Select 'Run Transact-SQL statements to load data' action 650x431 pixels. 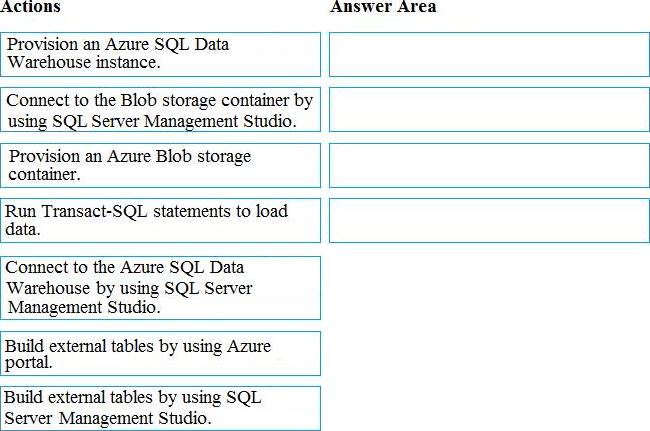161,220
